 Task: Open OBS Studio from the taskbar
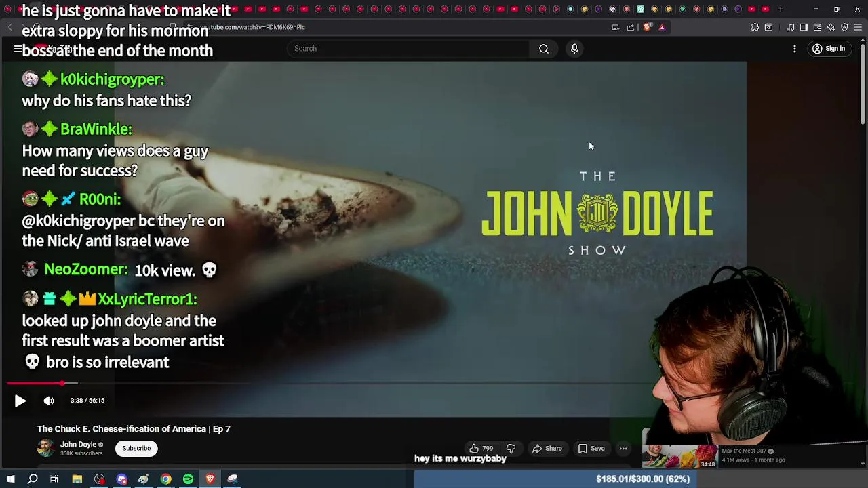click(x=100, y=479)
